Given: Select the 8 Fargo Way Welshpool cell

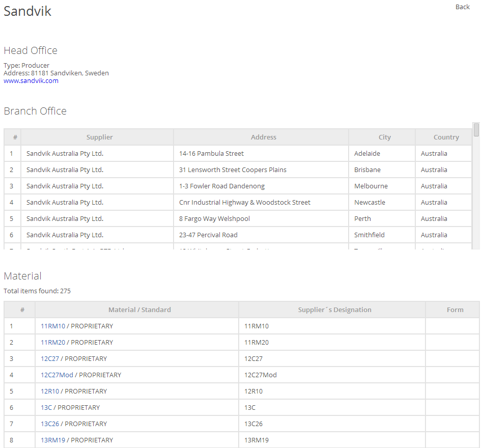Looking at the screenshot, I should (x=261, y=219).
